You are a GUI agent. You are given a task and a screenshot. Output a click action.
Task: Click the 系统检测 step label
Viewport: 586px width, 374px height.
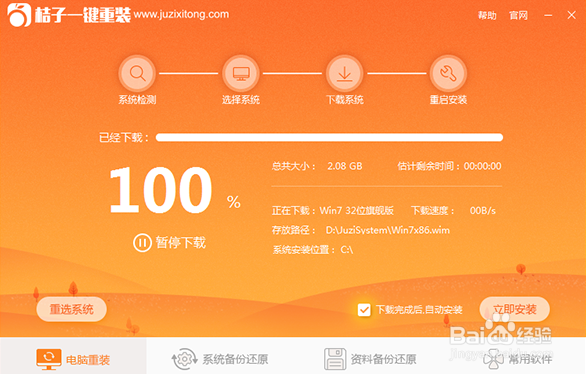[x=137, y=100]
